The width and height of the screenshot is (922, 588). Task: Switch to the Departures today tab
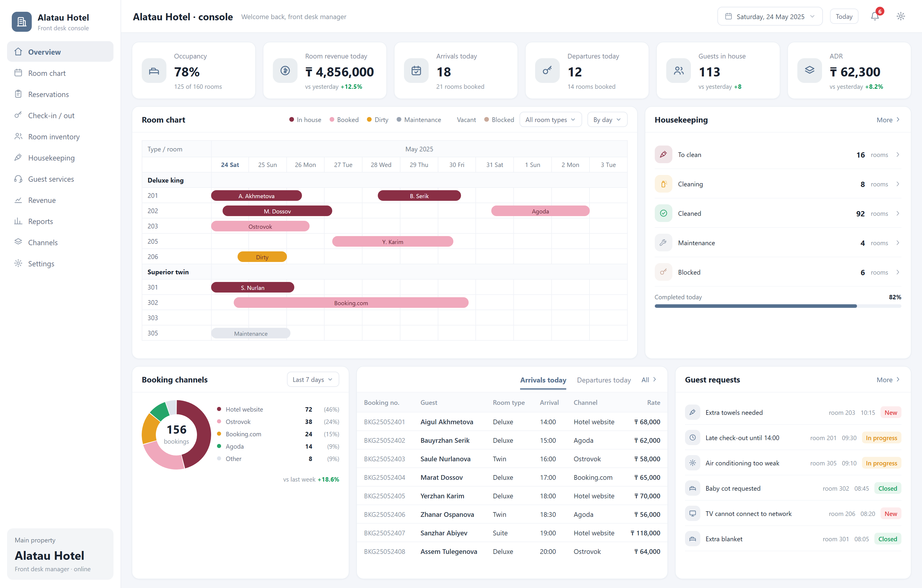pyautogui.click(x=603, y=380)
